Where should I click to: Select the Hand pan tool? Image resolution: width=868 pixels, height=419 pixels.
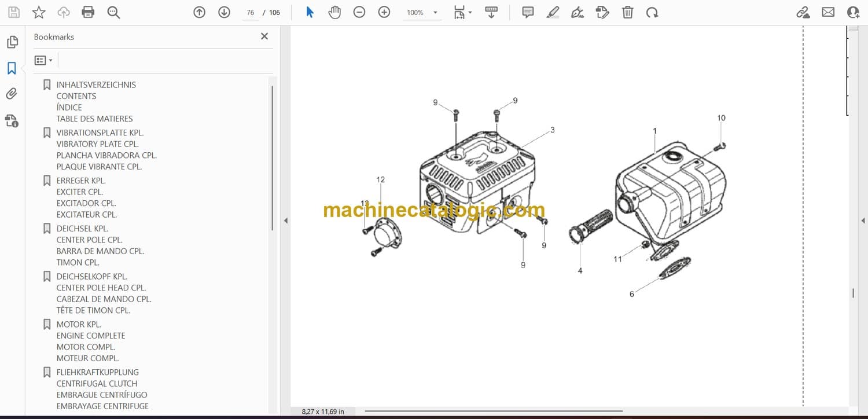[x=334, y=12]
